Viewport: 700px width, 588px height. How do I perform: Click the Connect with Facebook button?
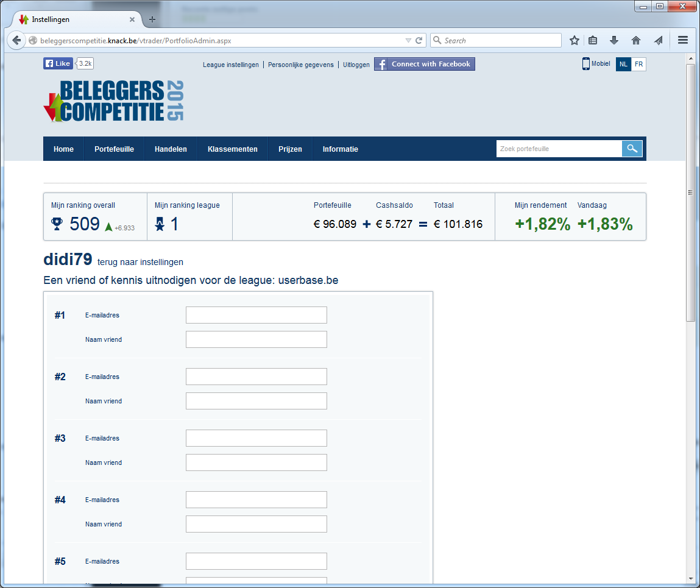coord(424,64)
